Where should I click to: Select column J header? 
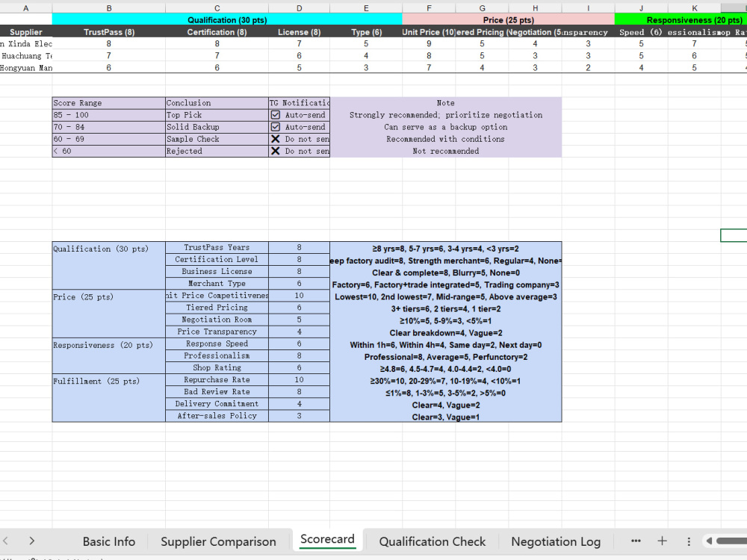[x=641, y=8]
